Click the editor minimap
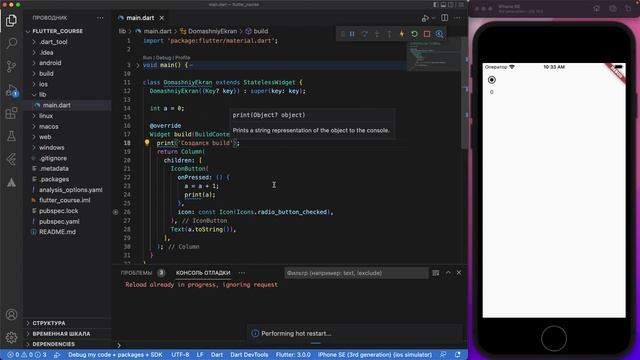This screenshot has width=640, height=360. (x=433, y=55)
